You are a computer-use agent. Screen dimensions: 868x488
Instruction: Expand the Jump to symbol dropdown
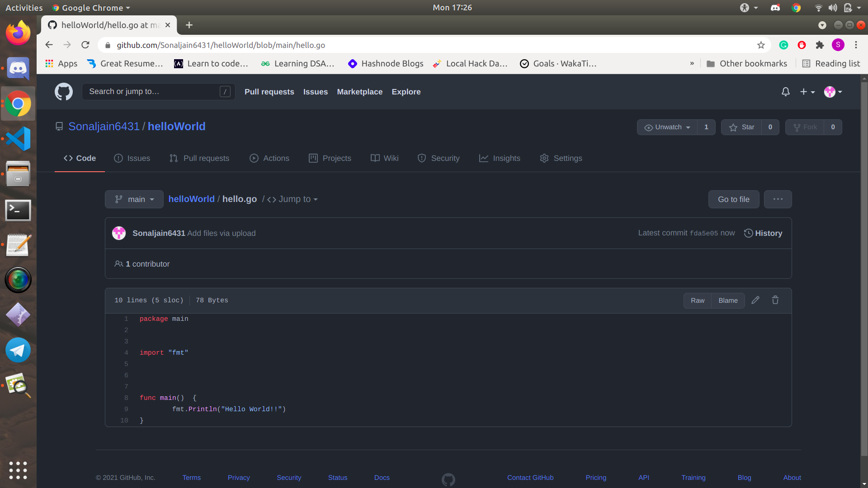(x=293, y=199)
